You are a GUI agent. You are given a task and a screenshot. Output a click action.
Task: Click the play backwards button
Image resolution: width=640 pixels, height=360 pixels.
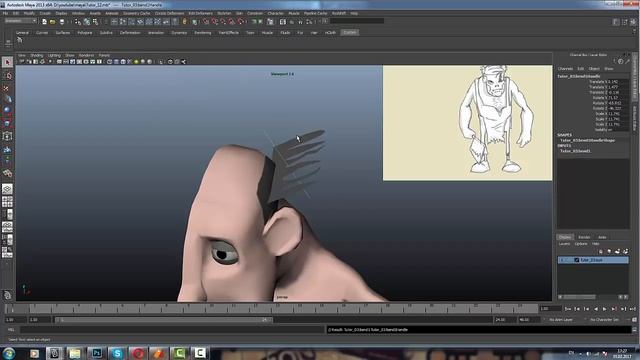tap(596, 309)
